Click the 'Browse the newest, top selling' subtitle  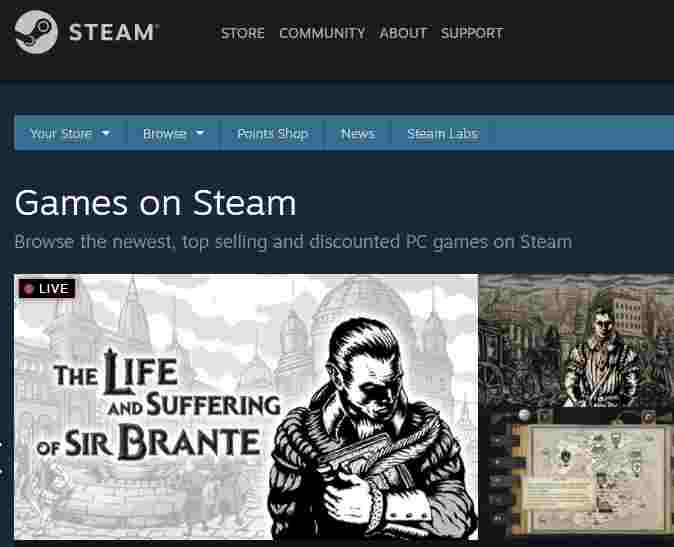[293, 241]
